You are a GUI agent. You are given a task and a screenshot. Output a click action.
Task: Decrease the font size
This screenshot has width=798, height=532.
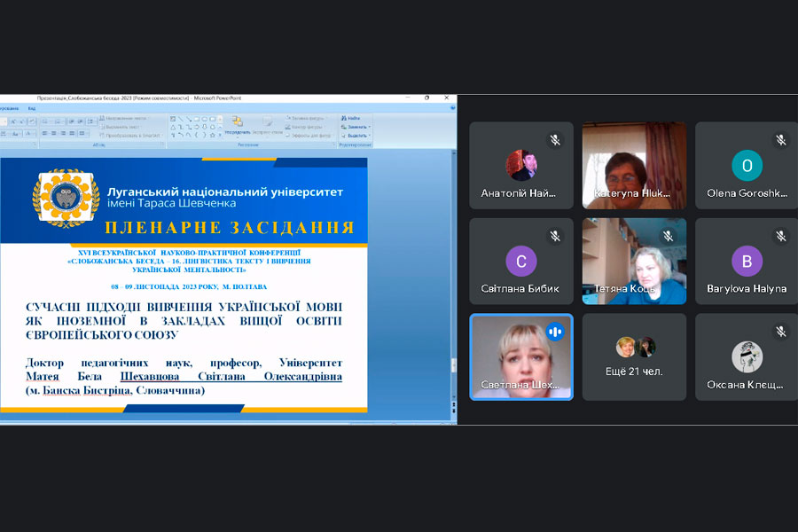pos(22,121)
